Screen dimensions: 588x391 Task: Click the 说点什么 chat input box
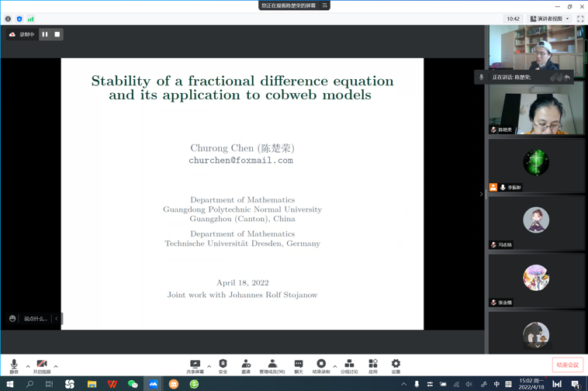35,318
